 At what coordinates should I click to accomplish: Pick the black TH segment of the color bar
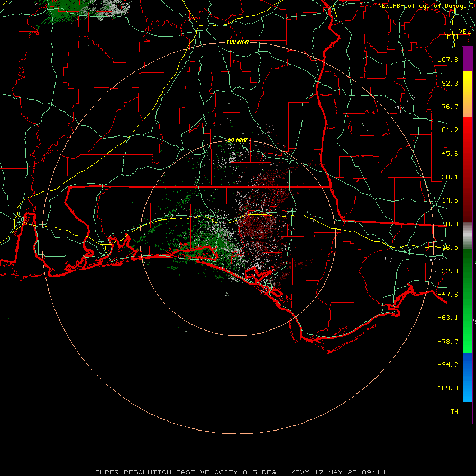(467, 413)
